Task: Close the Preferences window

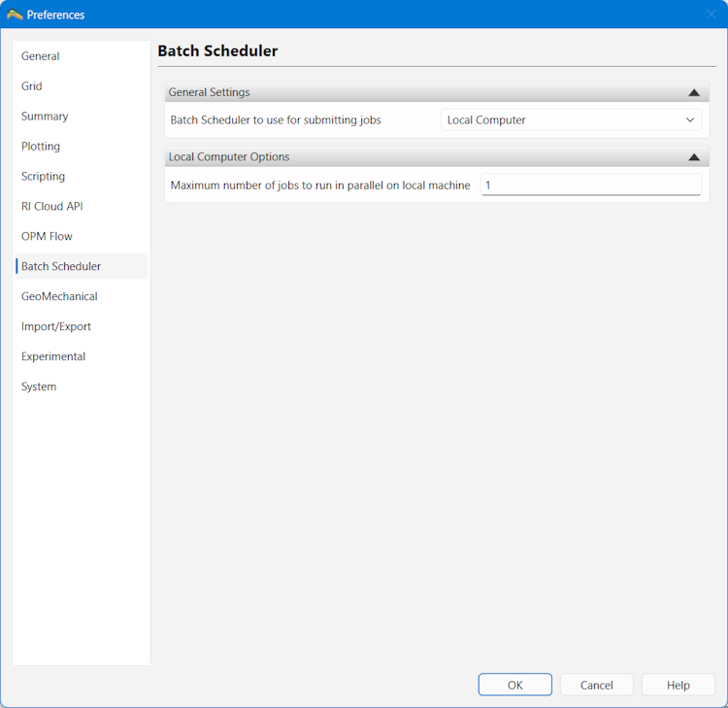Action: [x=711, y=15]
